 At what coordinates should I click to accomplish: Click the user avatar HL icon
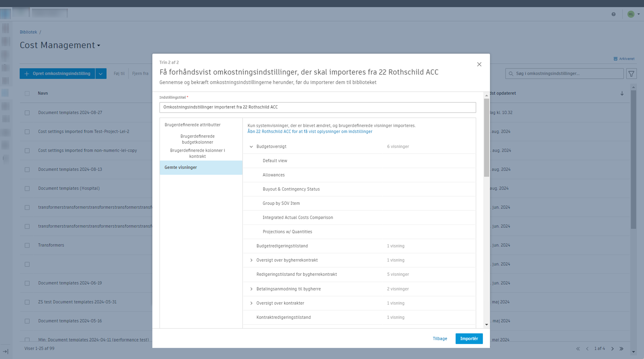coord(631,14)
